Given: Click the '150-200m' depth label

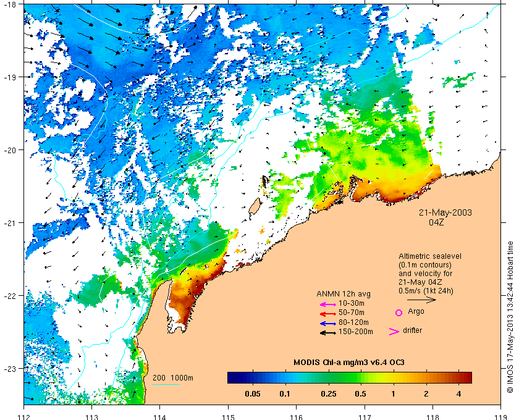Looking at the screenshot, I should coord(356,332).
